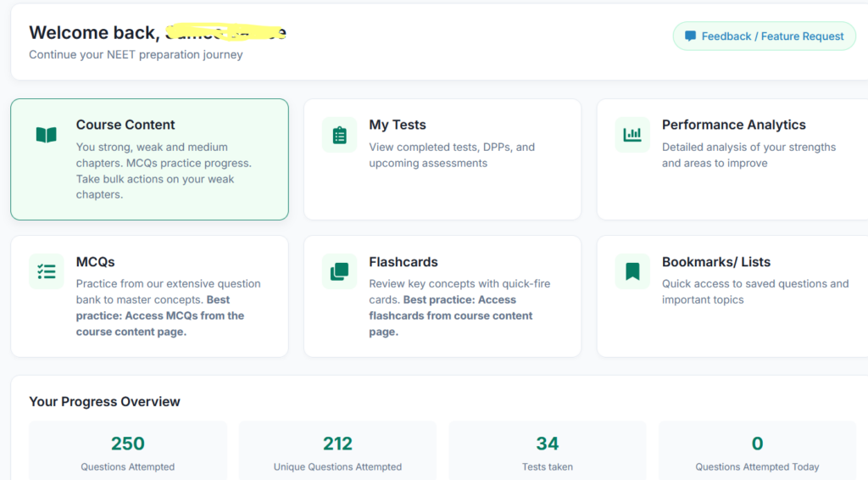Click 'You strong, weak and medium chapters' text
The width and height of the screenshot is (868, 480).
(x=164, y=170)
